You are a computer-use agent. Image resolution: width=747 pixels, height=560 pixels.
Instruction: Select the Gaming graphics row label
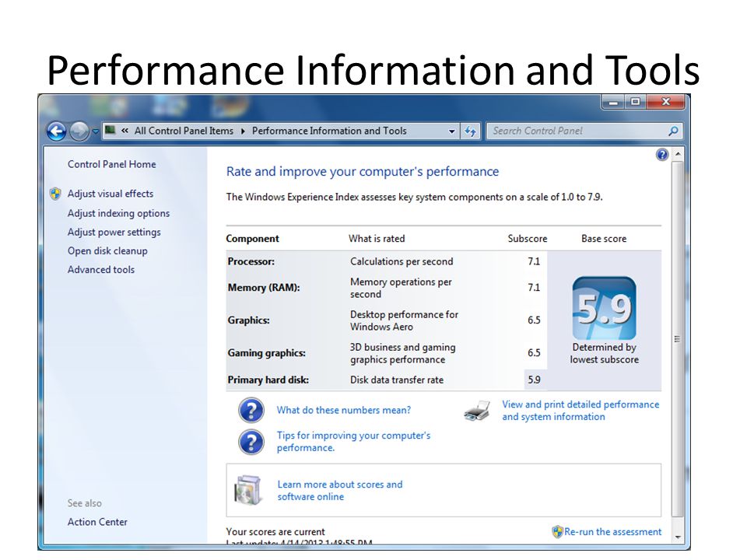click(266, 353)
